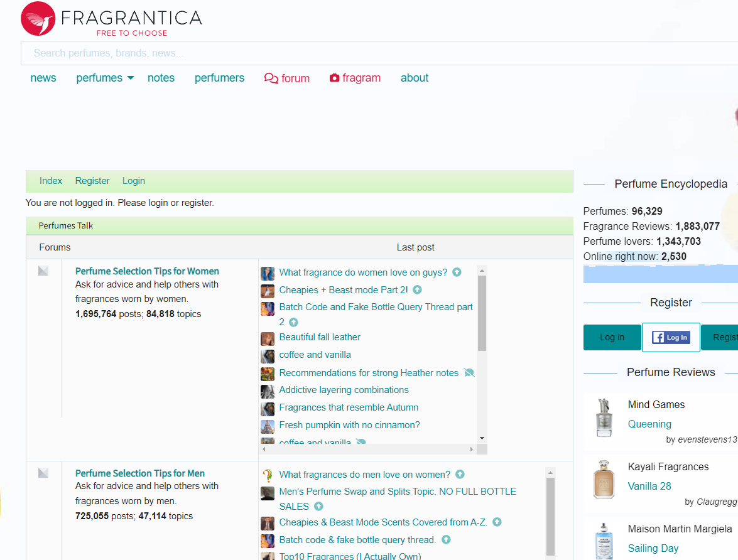The image size is (738, 560).
Task: Click pinned arrow icon after 'What fragrances do men love on women?'
Action: 460,475
